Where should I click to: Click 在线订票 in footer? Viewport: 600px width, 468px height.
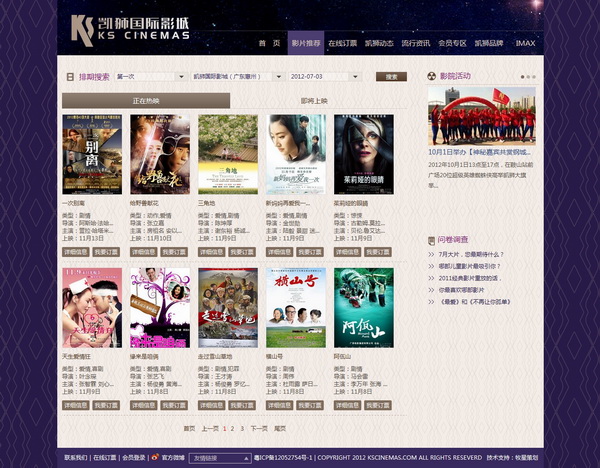pos(105,458)
